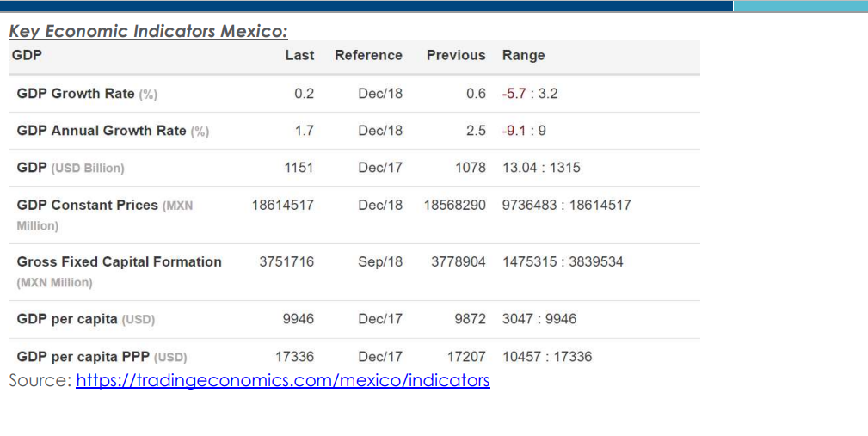Click the 'GDP (USD Billion)' row label
Viewport: 868px width, 436px height.
point(71,168)
